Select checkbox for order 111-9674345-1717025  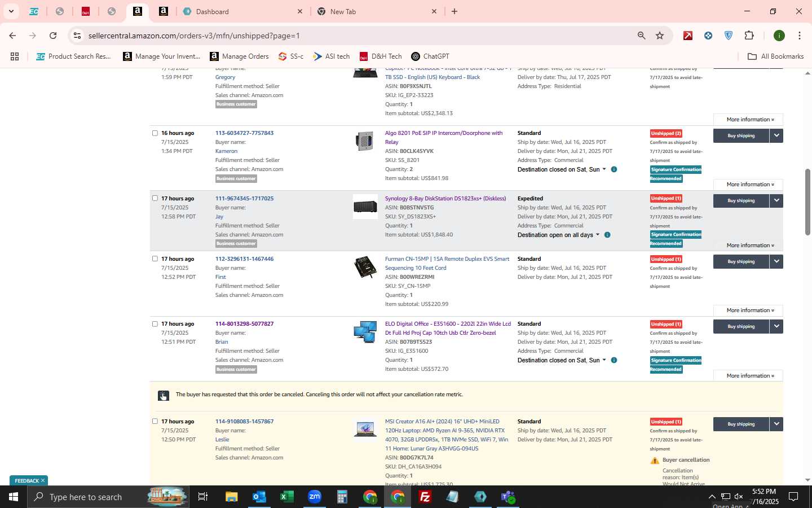coord(155,198)
